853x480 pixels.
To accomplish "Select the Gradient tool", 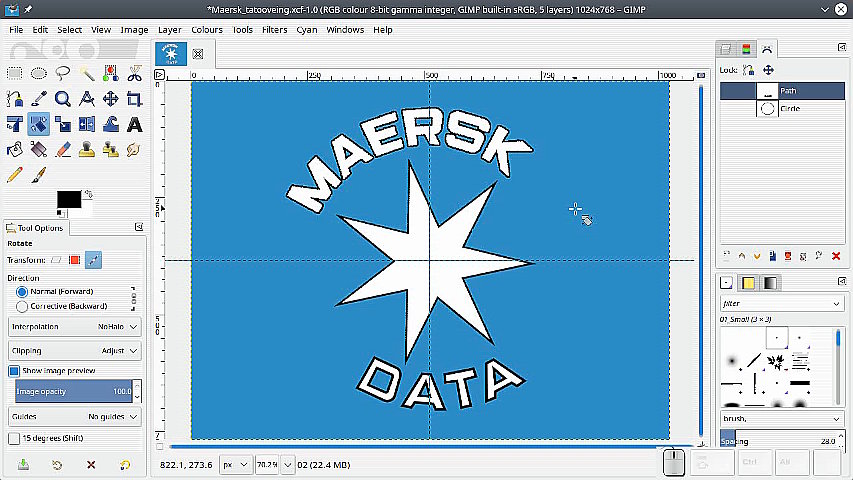I will tap(39, 149).
